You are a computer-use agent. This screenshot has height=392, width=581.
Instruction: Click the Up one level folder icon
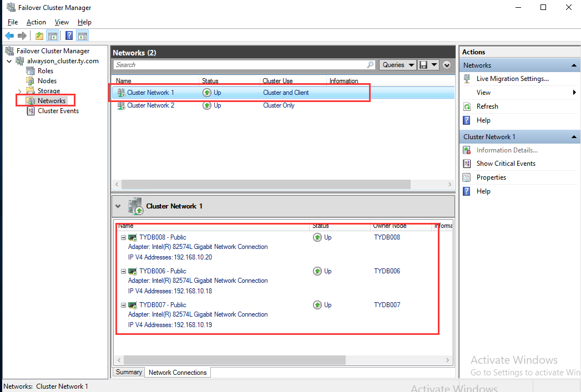[x=39, y=36]
